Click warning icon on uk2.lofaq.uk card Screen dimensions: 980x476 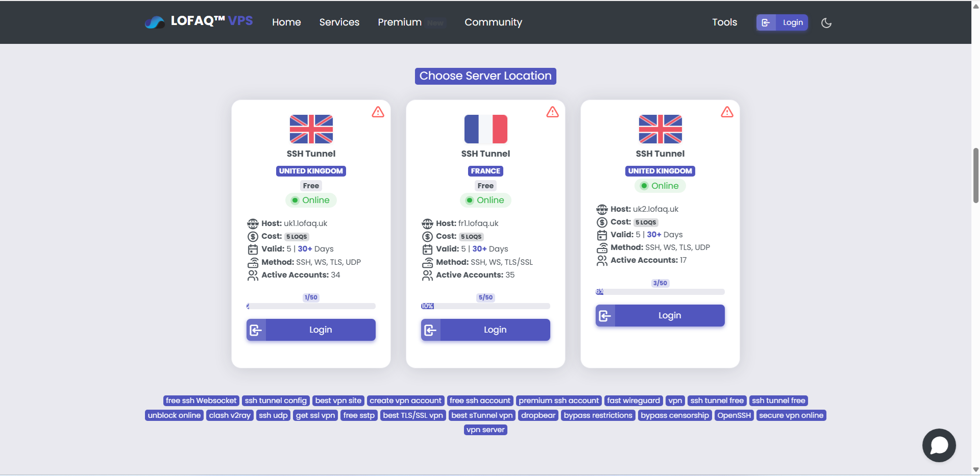coord(727,112)
